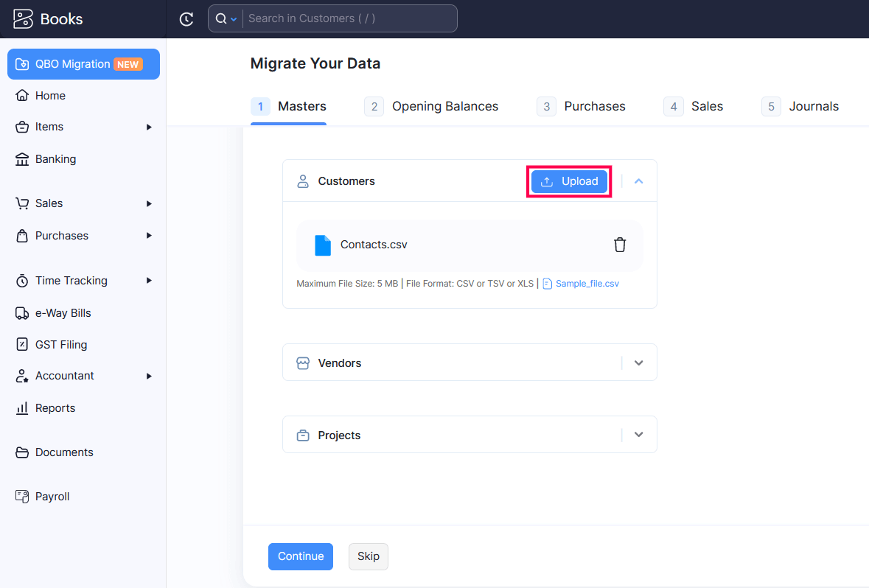Click the GST Filing sidebar icon
The width and height of the screenshot is (869, 588).
(22, 345)
